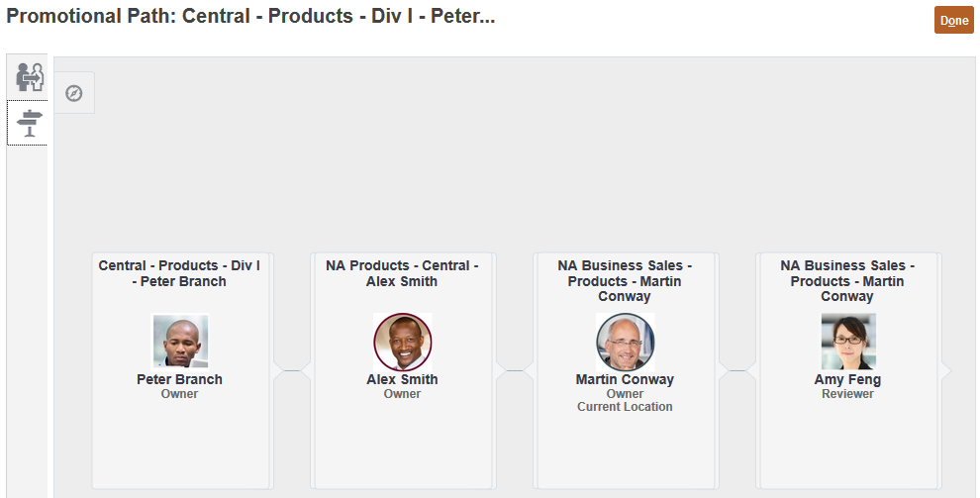Open the users approval tab icon

(x=28, y=77)
